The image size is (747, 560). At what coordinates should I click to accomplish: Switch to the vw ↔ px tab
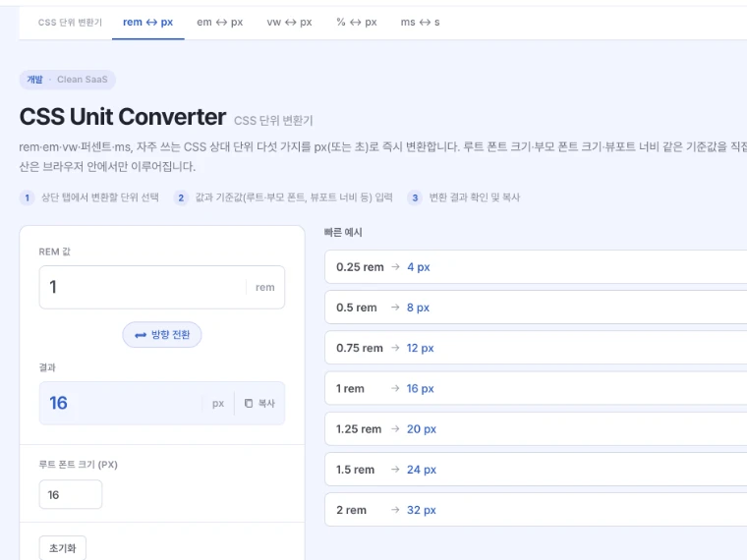[x=289, y=23]
